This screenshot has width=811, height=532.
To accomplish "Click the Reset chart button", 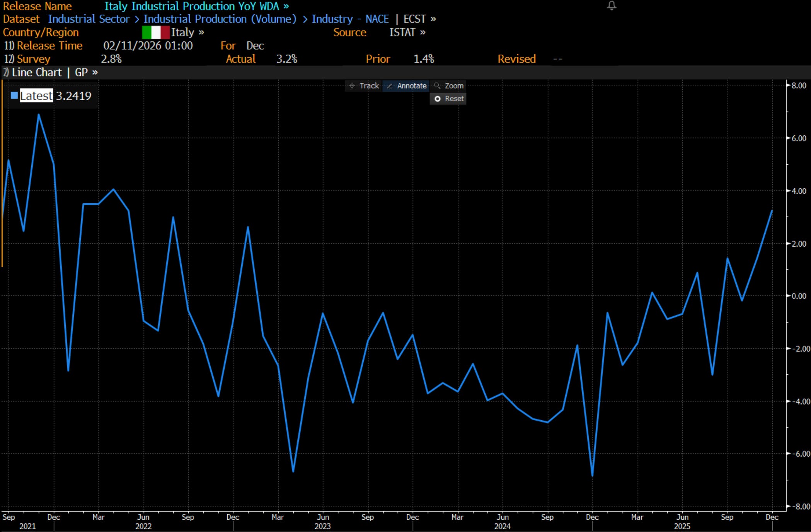I will point(448,99).
